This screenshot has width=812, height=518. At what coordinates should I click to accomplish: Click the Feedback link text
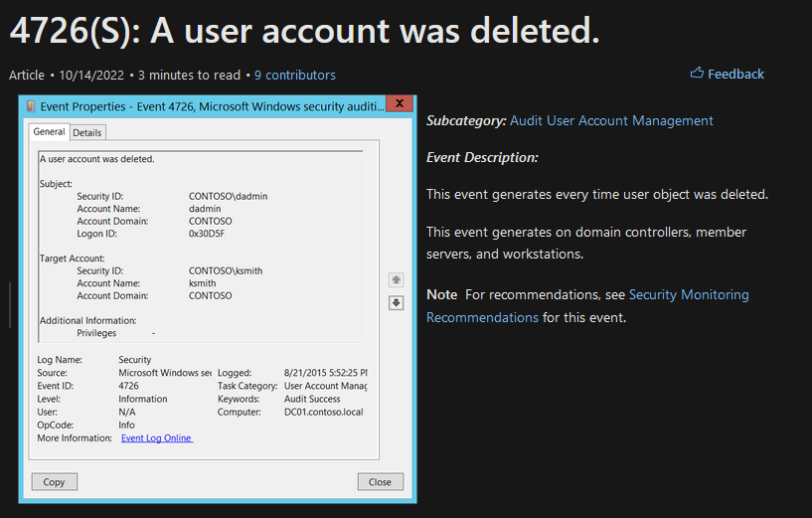(x=735, y=75)
